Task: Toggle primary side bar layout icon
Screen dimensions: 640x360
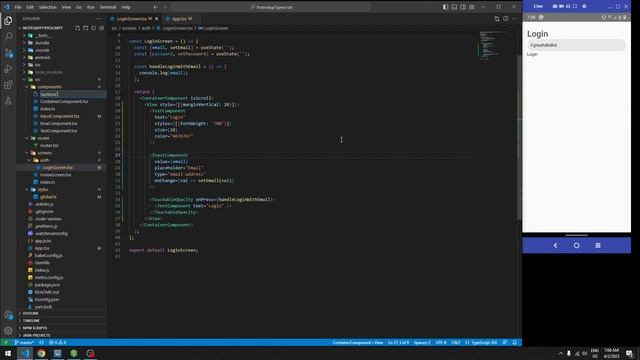Action: coord(445,7)
